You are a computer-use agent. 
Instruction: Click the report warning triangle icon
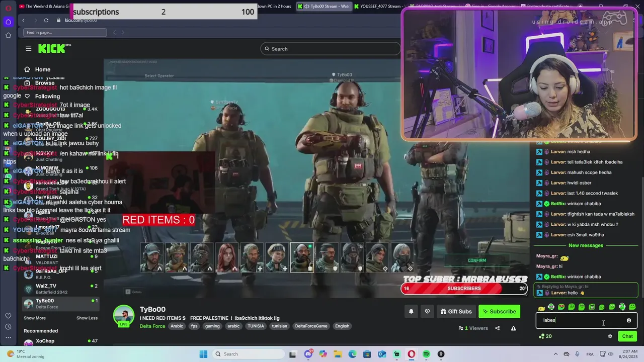[x=513, y=328]
